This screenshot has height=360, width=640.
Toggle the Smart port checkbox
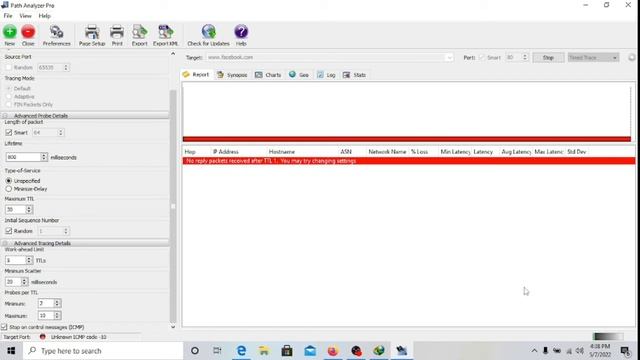(x=482, y=58)
